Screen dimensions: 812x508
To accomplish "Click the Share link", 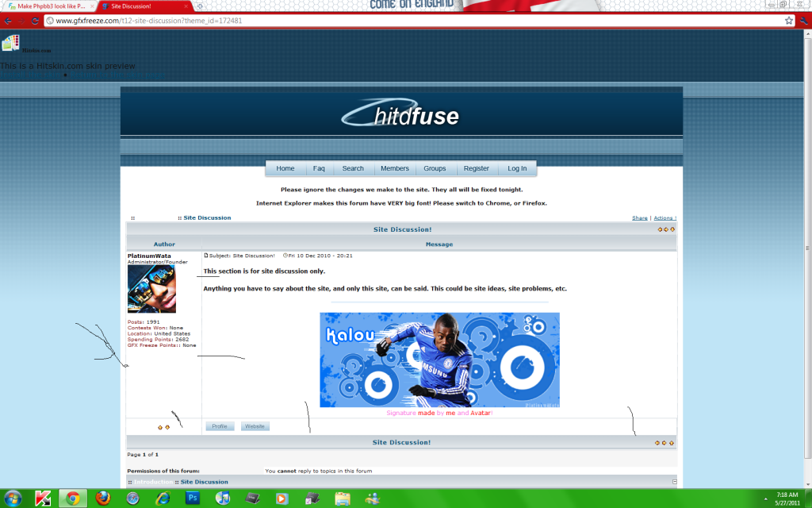I will 640,217.
